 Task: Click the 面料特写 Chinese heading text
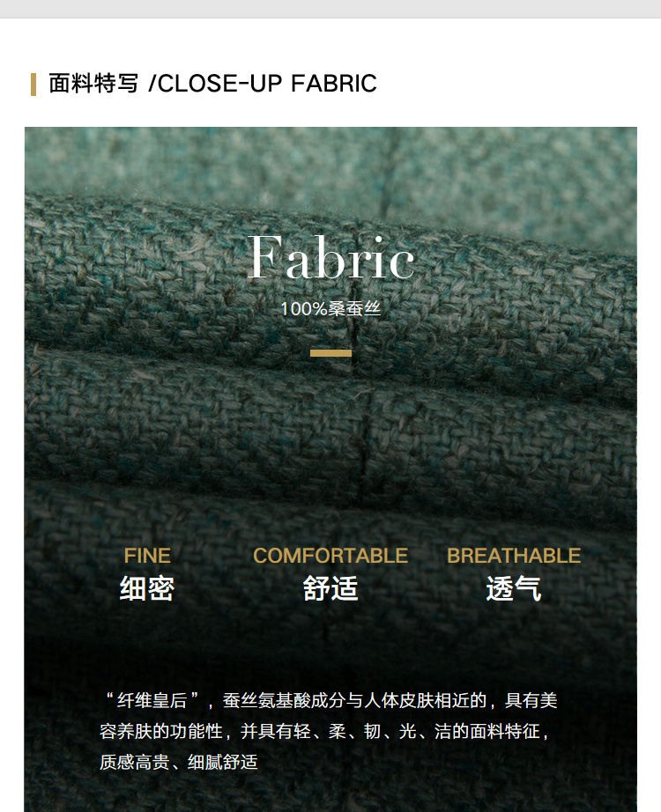(93, 84)
